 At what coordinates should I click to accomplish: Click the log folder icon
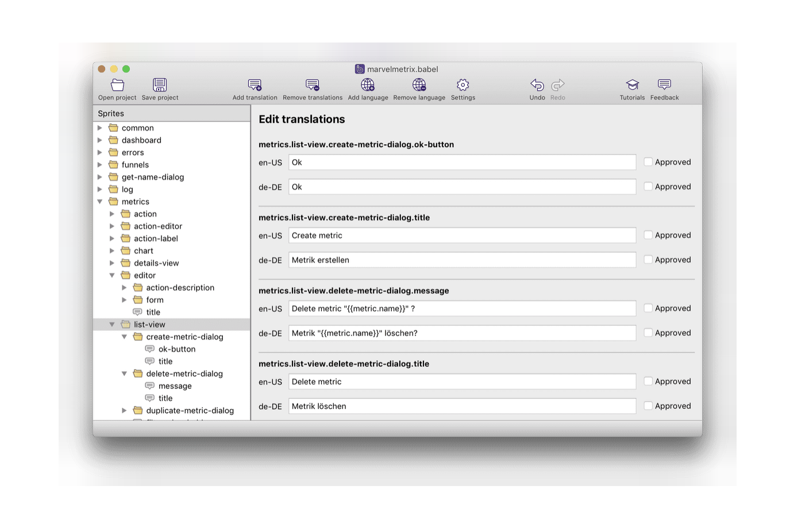pyautogui.click(x=114, y=189)
